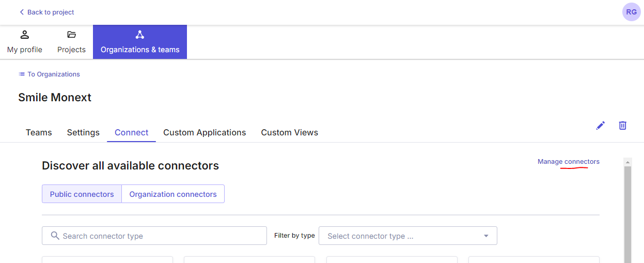Open the Custom Applications tab

tap(205, 133)
